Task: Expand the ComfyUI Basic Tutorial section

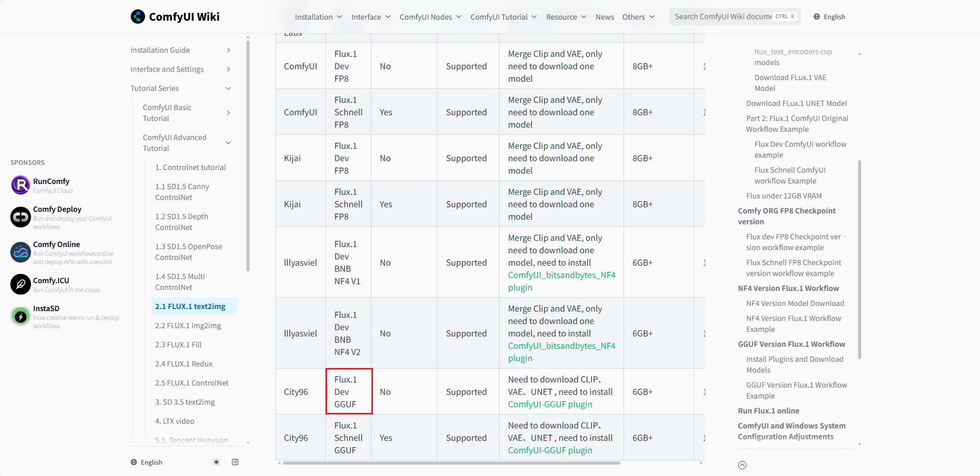Action: click(x=228, y=113)
